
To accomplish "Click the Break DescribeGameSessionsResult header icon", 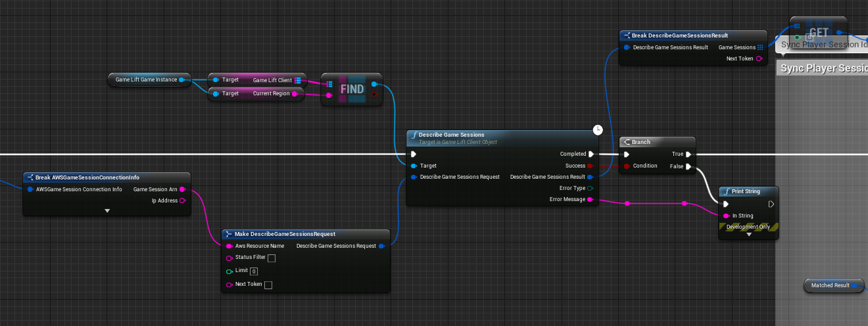I will click(x=626, y=35).
